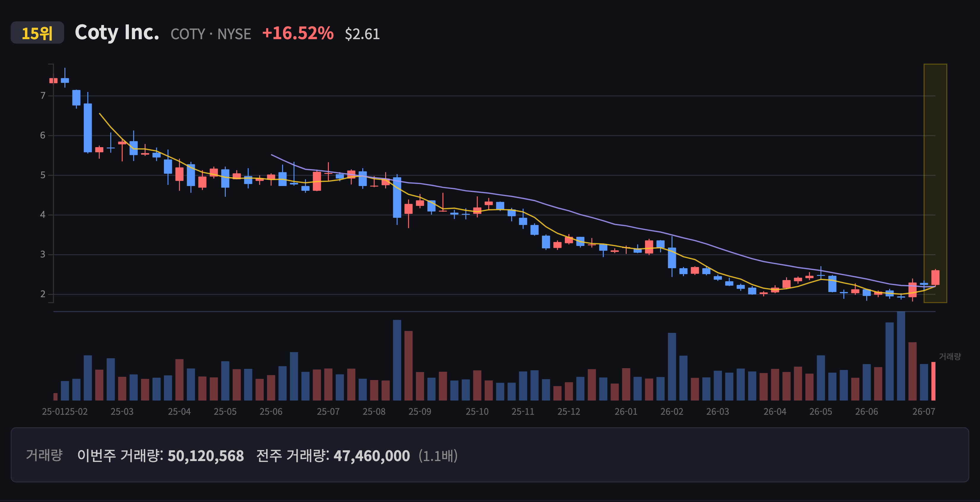Viewport: 980px width, 502px height.
Task: Select the 전주 거래량 value 47,460,000
Action: coord(372,456)
